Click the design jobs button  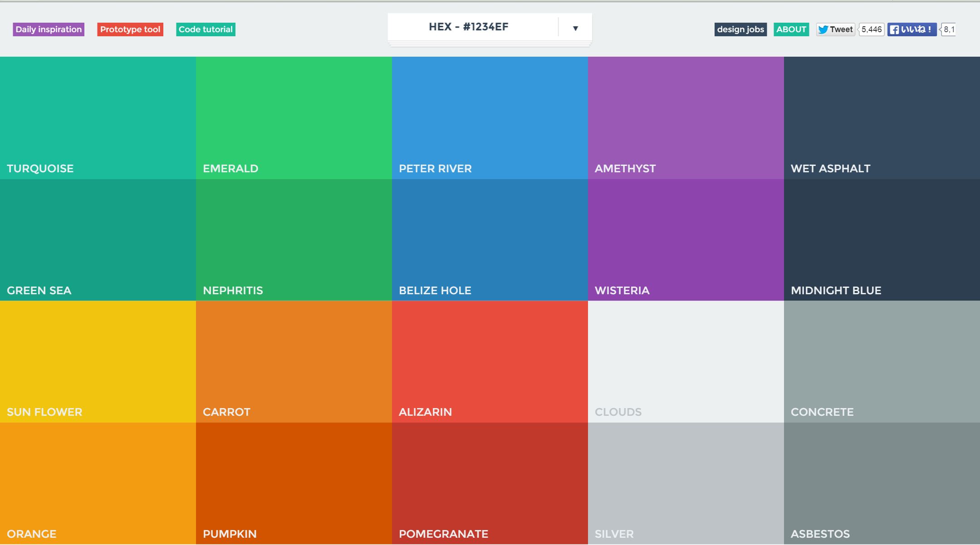tap(740, 29)
